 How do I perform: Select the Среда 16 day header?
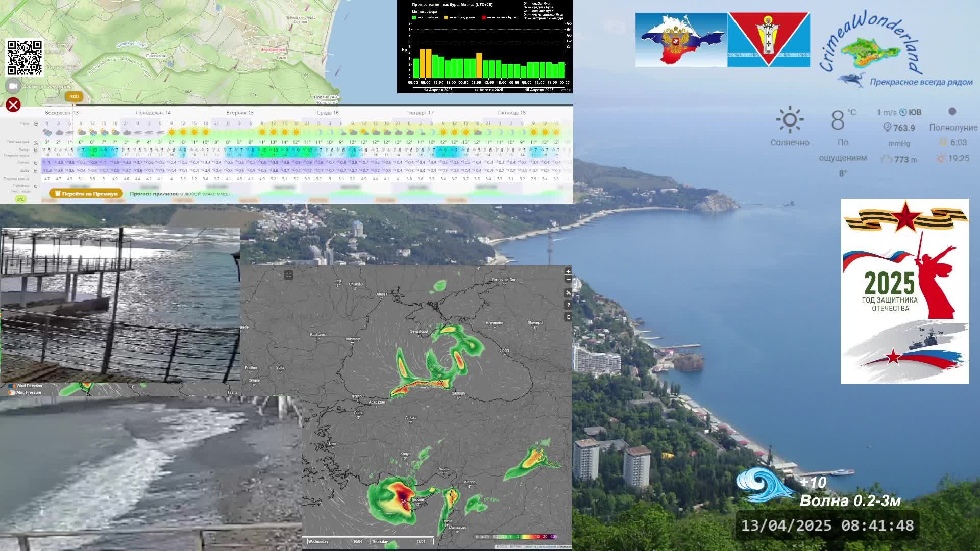coord(328,113)
